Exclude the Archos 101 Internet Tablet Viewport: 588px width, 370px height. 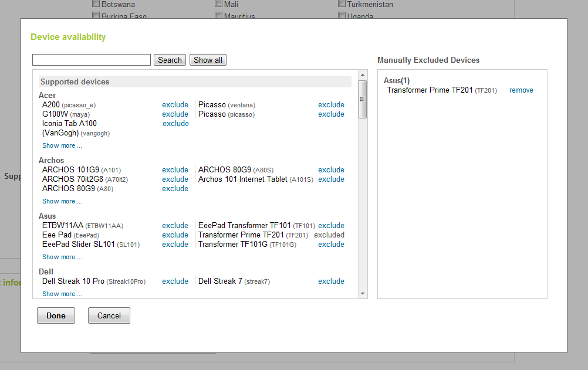coord(331,179)
